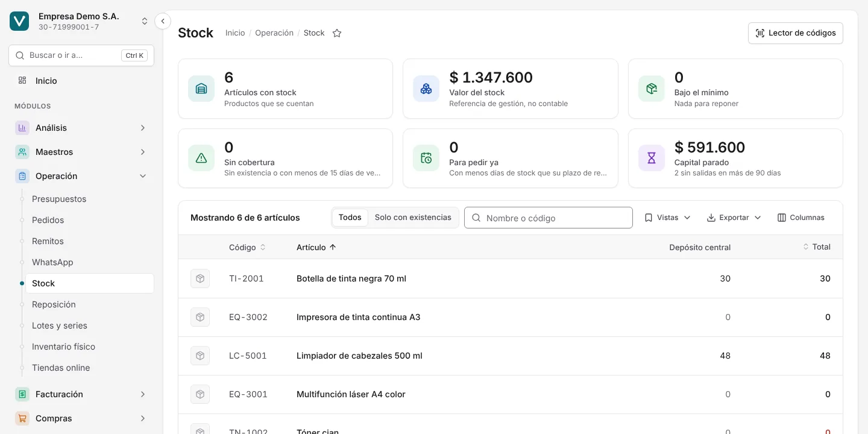868x434 pixels.
Task: Expand the Facturación module
Action: tap(143, 394)
